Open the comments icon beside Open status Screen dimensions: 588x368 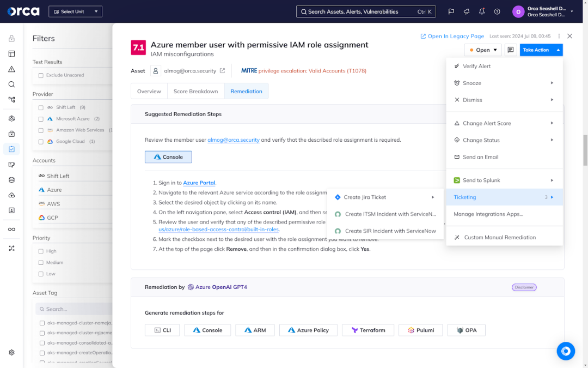pyautogui.click(x=510, y=50)
